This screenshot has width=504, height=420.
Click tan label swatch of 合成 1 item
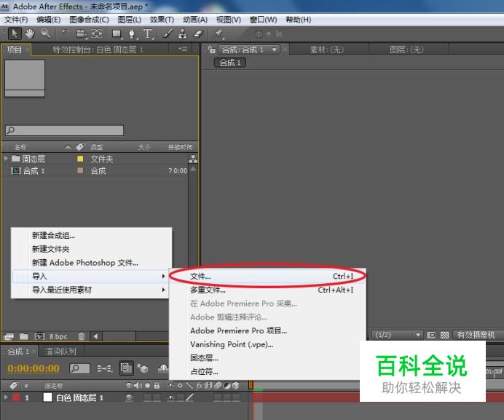80,170
